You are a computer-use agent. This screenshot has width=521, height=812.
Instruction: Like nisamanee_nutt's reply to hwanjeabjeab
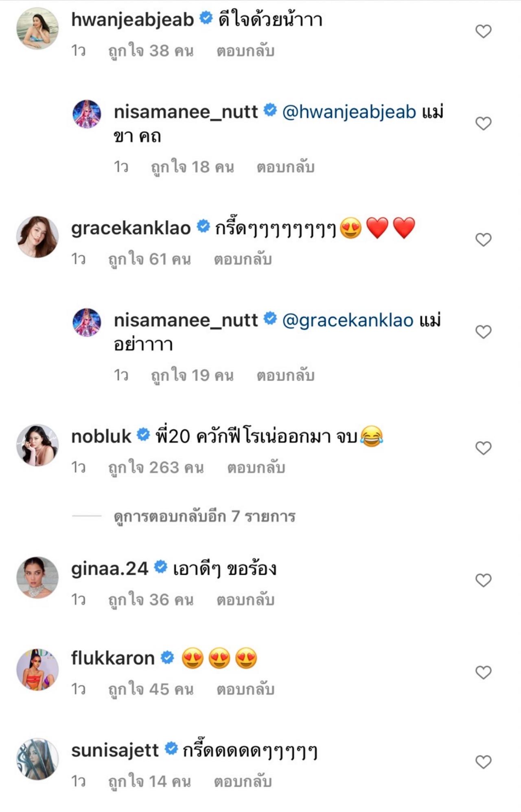click(484, 123)
